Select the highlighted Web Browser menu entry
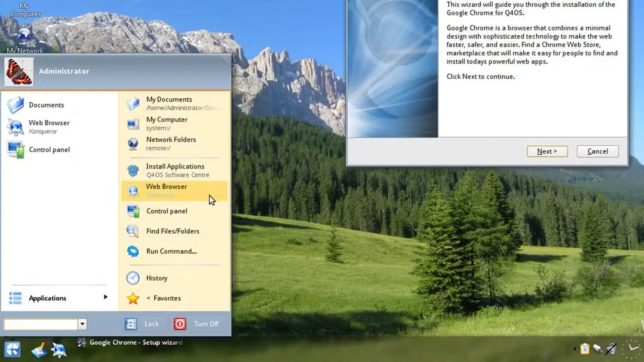This screenshot has height=362, width=644. point(174,191)
